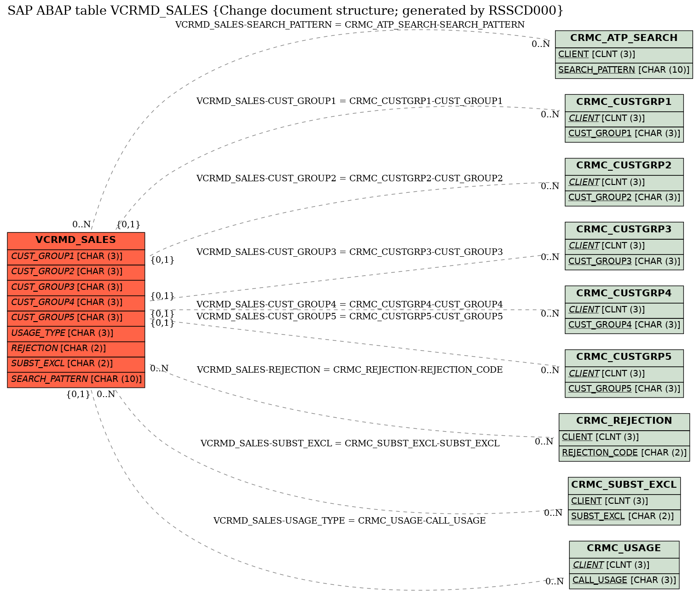Click SEARCH_PATTERN [CHAR (10)] in CRMC_ATP_SEARCH
Screen dimensions: 700x594
click(624, 70)
